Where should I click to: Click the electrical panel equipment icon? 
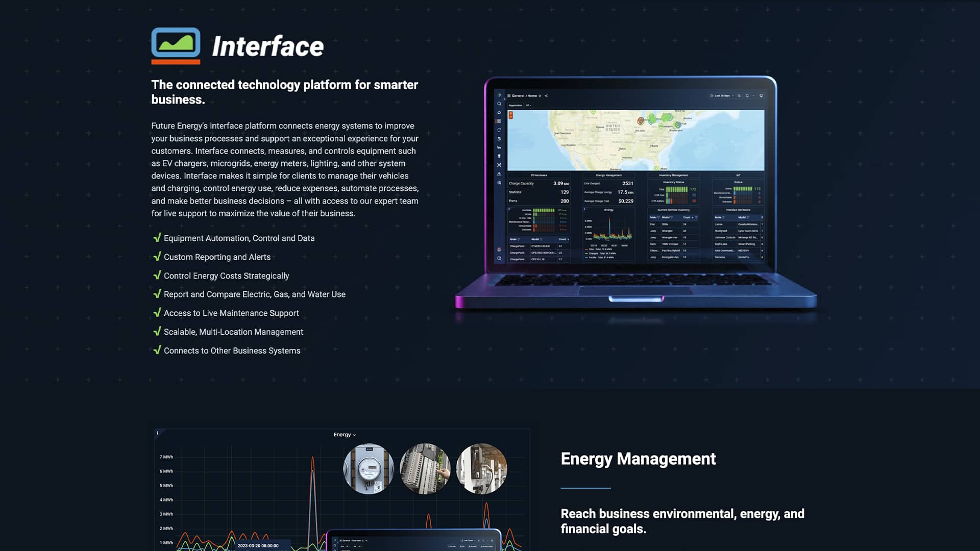pyautogui.click(x=425, y=467)
